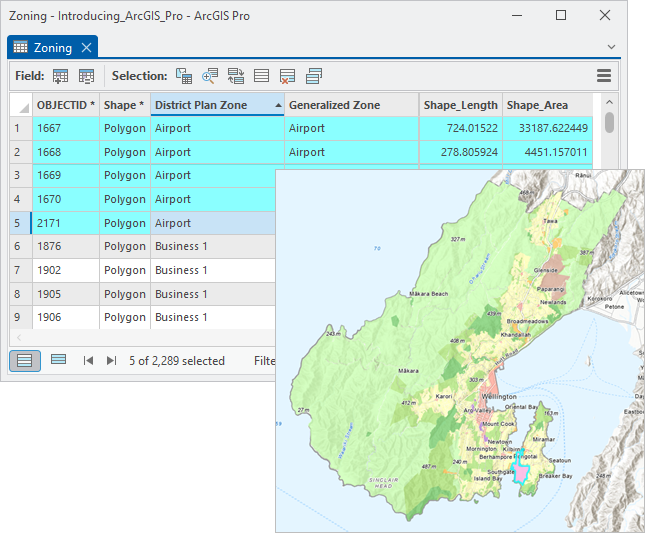The height and width of the screenshot is (533, 645).
Task: Switch to the Zoning table tab
Action: pyautogui.click(x=48, y=48)
